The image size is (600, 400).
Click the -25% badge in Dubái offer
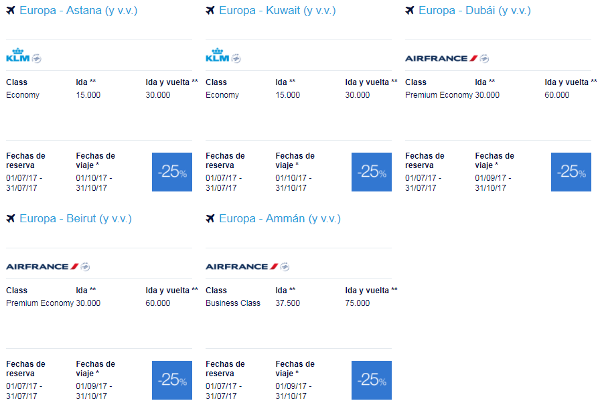(571, 172)
